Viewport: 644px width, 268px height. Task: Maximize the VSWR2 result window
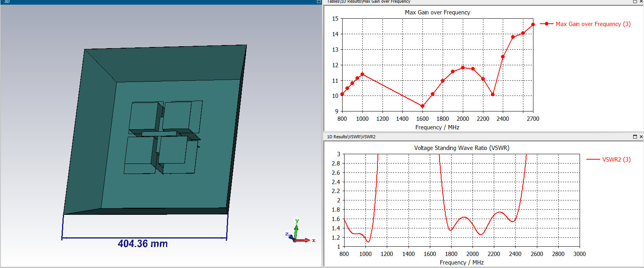pyautogui.click(x=635, y=137)
